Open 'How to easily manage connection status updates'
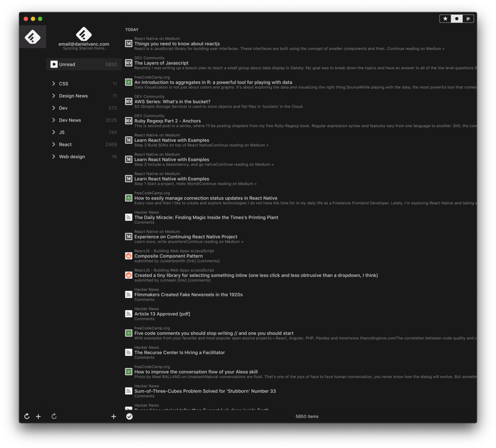The width and height of the screenshot is (496, 448). [x=206, y=198]
